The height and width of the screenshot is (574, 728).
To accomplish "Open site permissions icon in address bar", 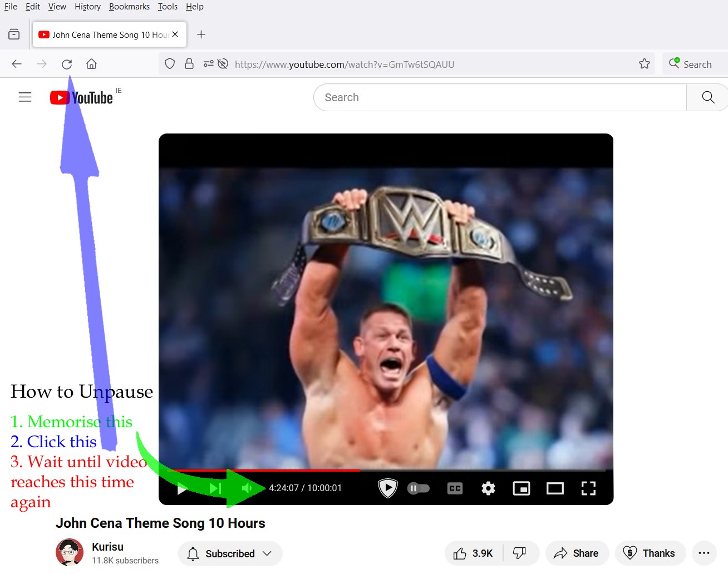I will [x=208, y=64].
